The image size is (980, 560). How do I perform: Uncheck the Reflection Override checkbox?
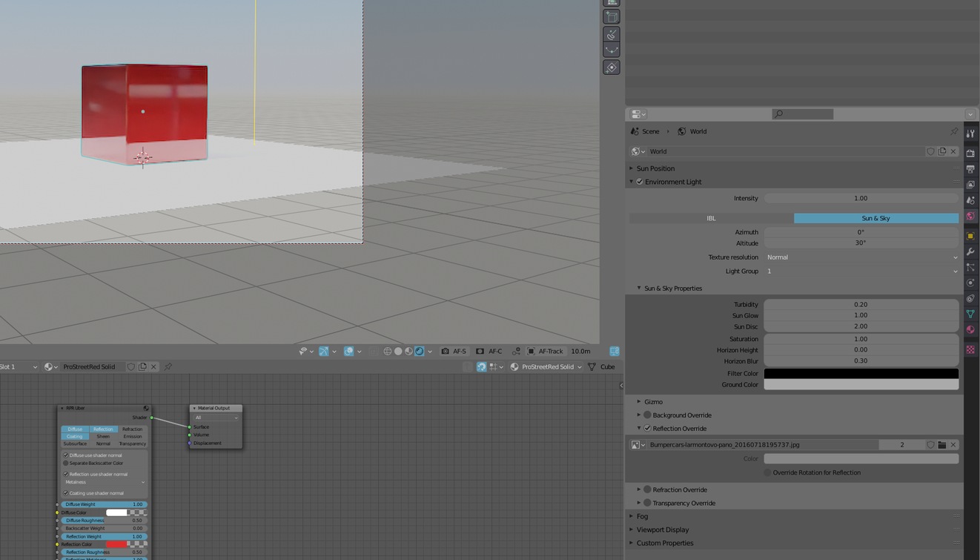coord(647,429)
